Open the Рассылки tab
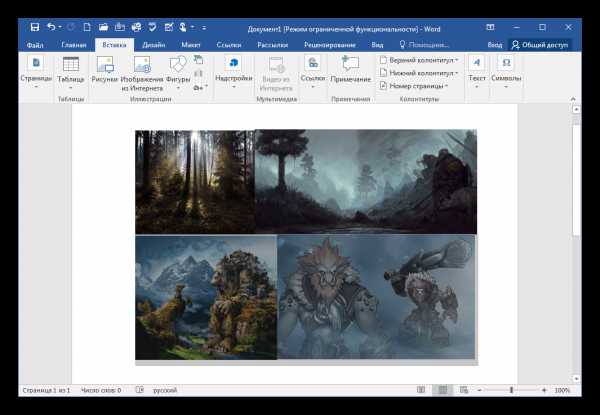 pyautogui.click(x=272, y=45)
